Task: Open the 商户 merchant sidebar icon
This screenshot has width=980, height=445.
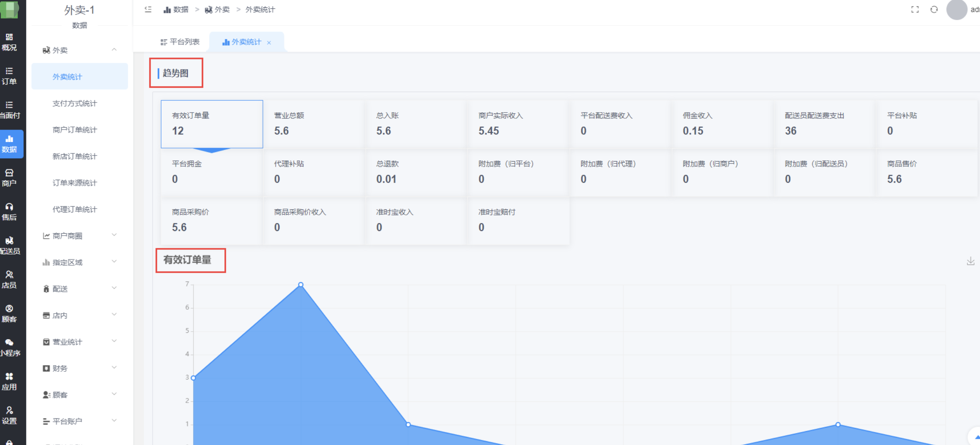Action: [9, 178]
